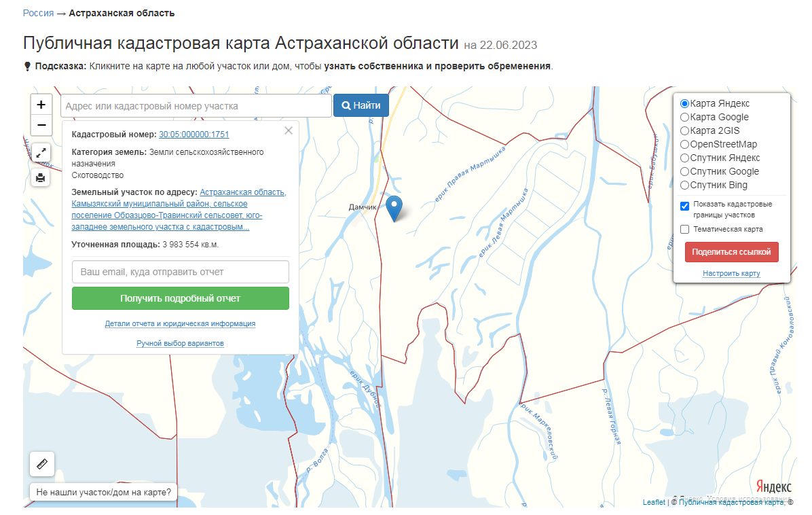Click Астраханская область breadcrumb text
Viewport: 812px width, 515px height.
point(122,13)
